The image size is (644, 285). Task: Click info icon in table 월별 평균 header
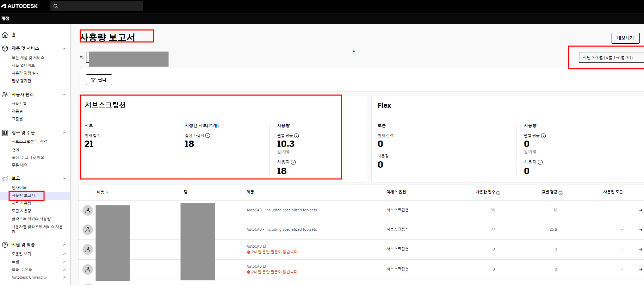(561, 193)
